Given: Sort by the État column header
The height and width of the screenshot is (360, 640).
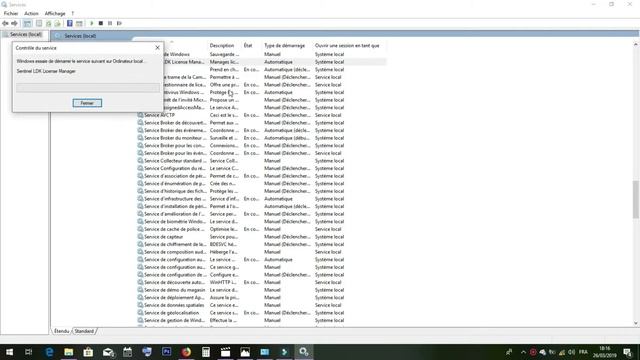Looking at the screenshot, I should 248,45.
